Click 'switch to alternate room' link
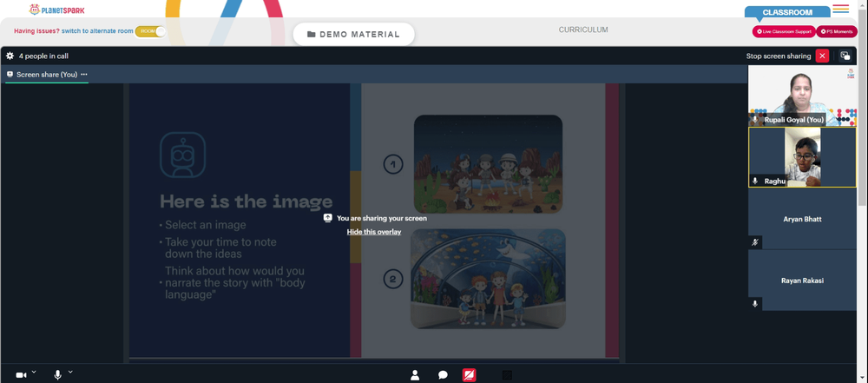 coord(97,31)
